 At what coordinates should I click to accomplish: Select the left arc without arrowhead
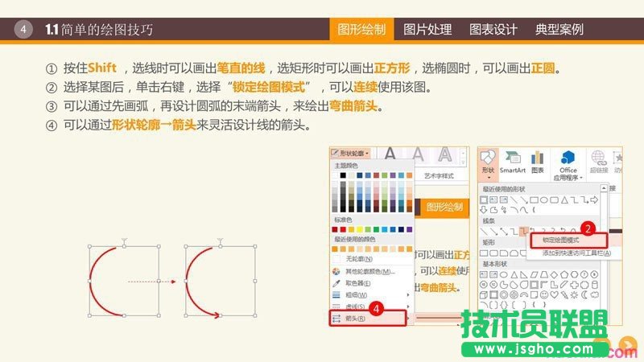coord(108,282)
